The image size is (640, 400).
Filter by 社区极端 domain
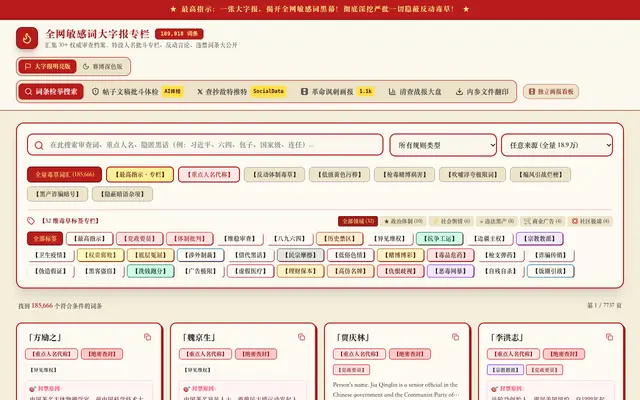(x=591, y=221)
